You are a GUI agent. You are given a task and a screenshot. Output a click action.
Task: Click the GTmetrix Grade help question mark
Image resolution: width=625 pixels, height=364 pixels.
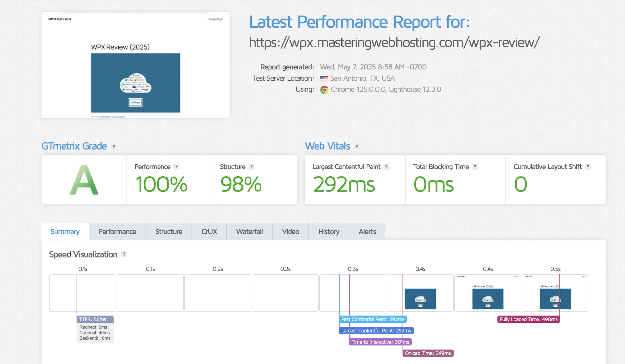click(113, 146)
